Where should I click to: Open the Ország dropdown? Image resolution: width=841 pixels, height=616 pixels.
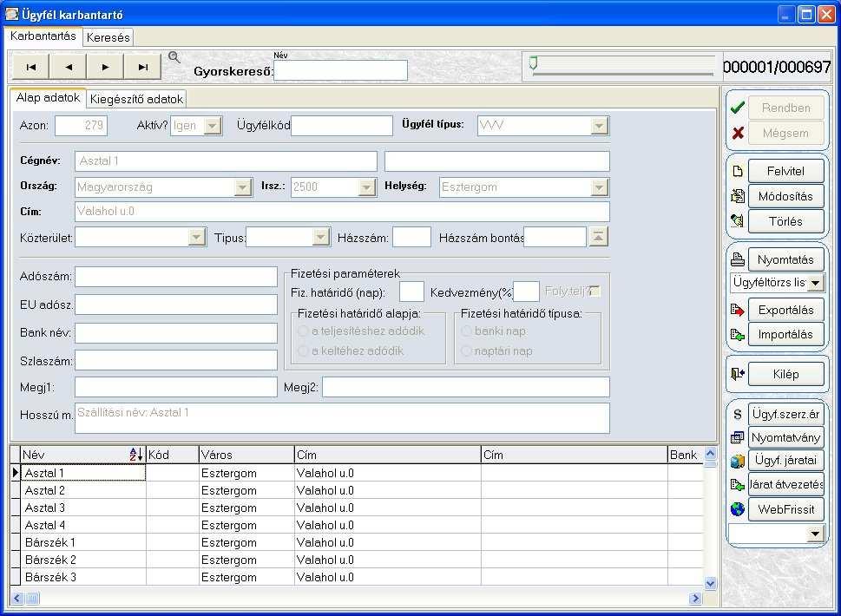pos(243,187)
